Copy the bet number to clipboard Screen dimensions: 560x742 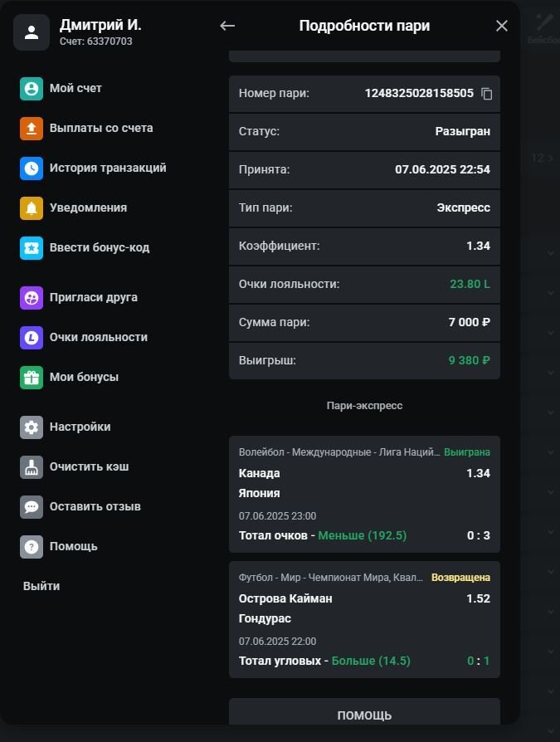click(x=487, y=94)
